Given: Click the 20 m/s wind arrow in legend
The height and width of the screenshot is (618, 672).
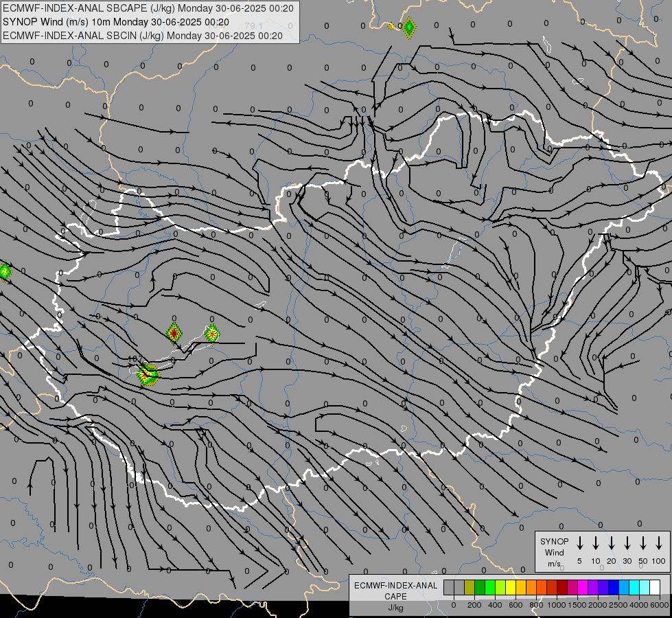Looking at the screenshot, I should [612, 543].
